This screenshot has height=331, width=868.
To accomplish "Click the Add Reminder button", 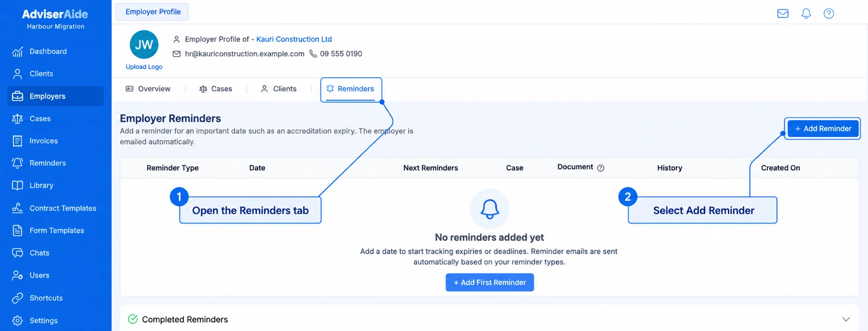I will (x=824, y=129).
